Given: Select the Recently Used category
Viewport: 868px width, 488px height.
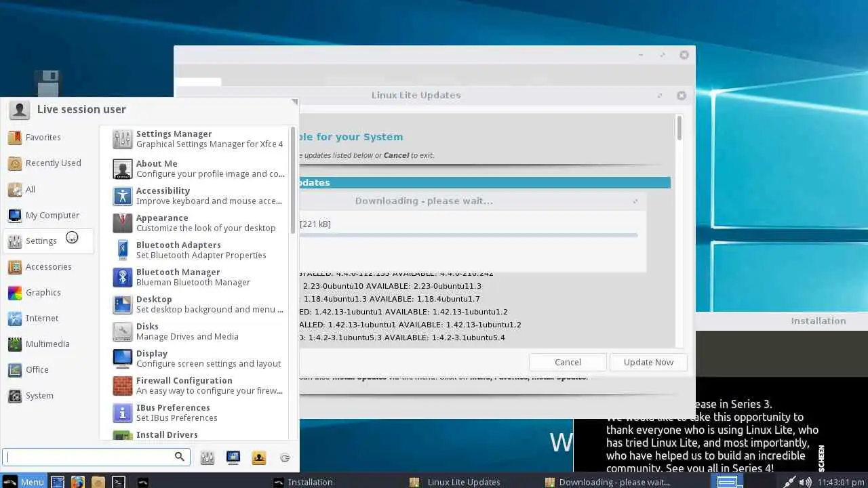Looking at the screenshot, I should point(49,163).
